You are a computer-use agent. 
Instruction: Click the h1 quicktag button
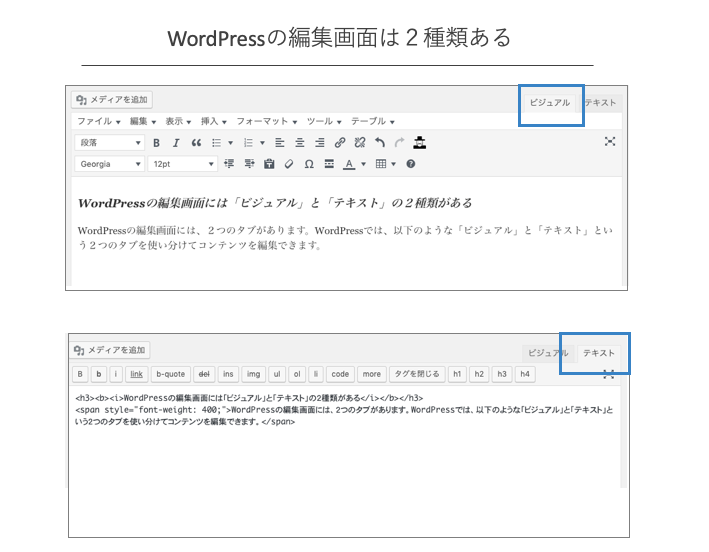pyautogui.click(x=457, y=374)
